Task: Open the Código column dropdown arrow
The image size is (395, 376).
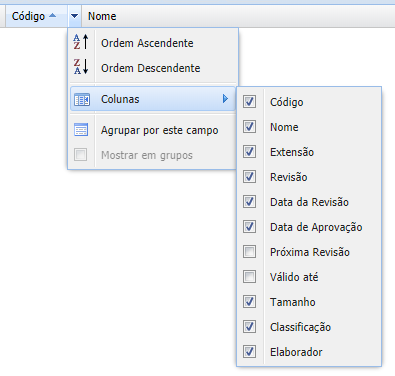Action: pos(75,16)
